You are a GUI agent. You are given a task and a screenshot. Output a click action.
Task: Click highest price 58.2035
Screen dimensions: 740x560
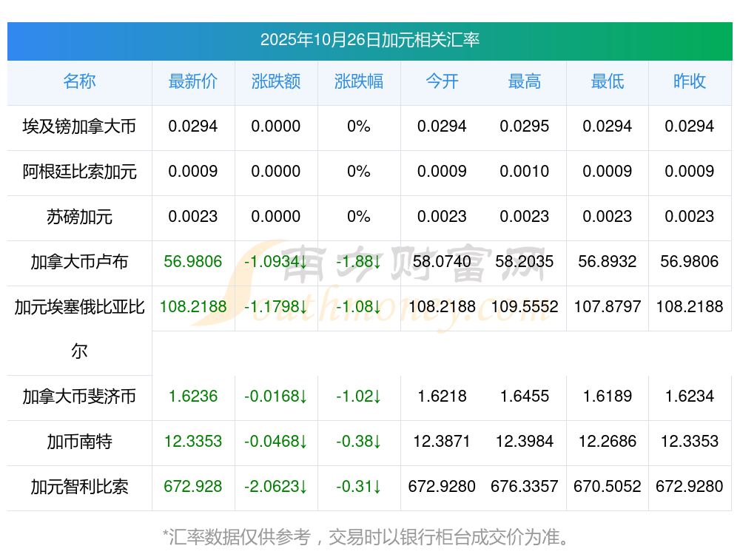click(525, 261)
